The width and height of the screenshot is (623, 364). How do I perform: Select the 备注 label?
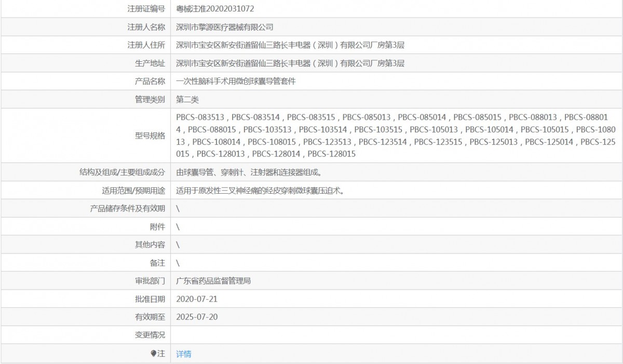[157, 263]
